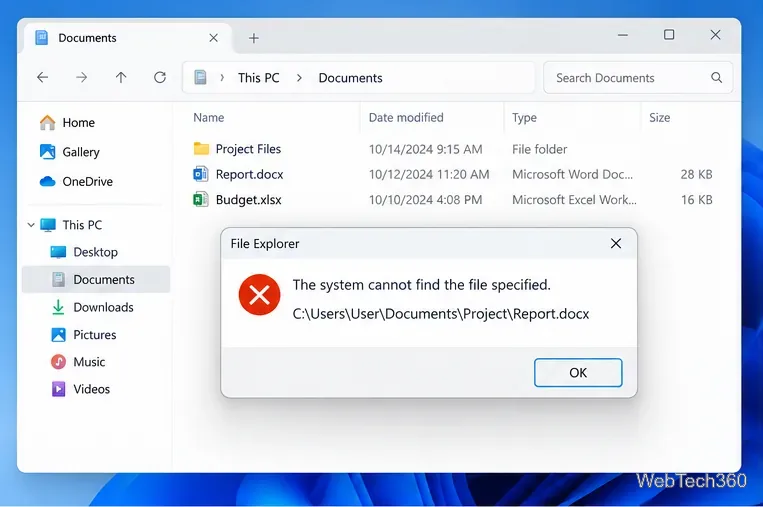Maximize the Documents Explorer window
The height and width of the screenshot is (507, 763).
669,35
